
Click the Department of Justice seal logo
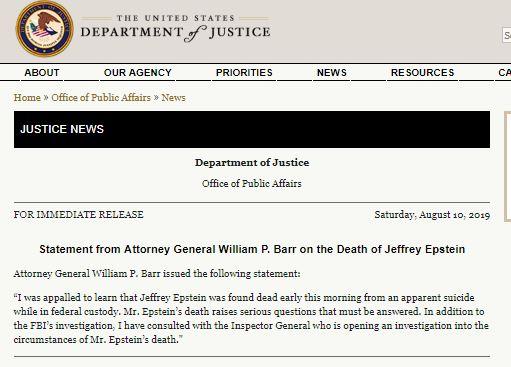click(44, 29)
